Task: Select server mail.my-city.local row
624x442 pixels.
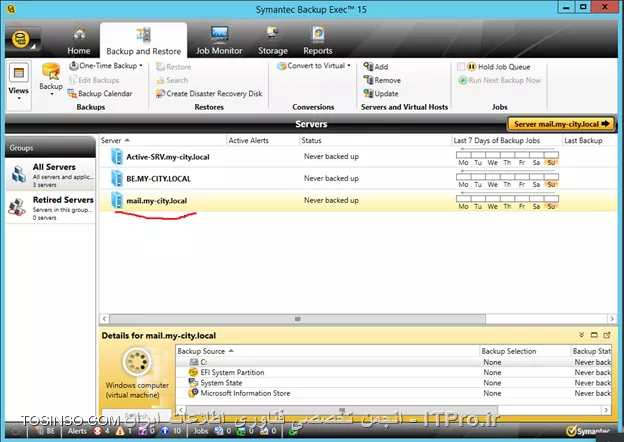Action: point(358,201)
